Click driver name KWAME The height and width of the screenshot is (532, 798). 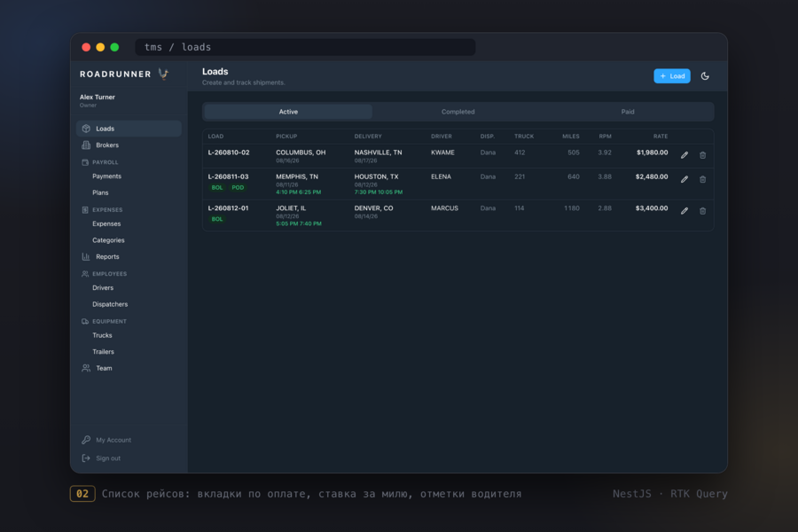[442, 153]
